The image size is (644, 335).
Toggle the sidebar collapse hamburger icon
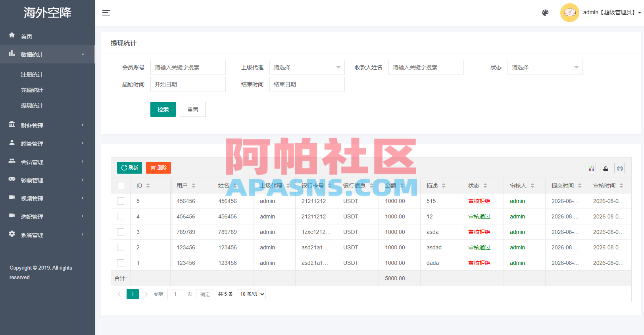point(106,13)
